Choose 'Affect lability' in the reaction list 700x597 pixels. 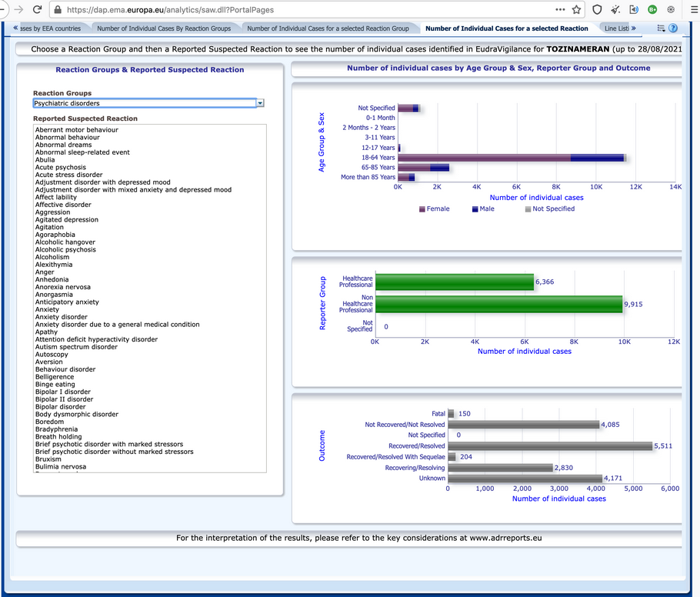[x=56, y=198]
